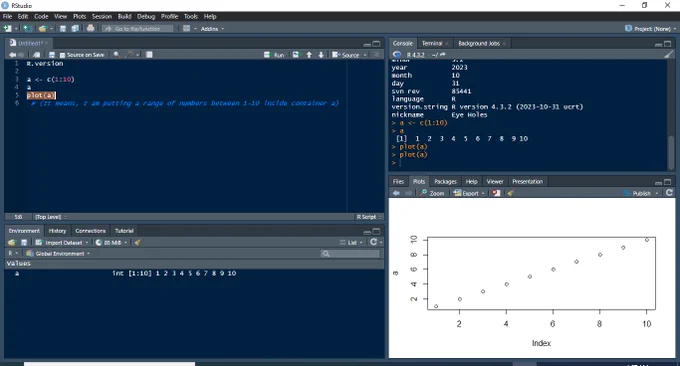
Task: Click the Run button in the editor
Action: (274, 55)
